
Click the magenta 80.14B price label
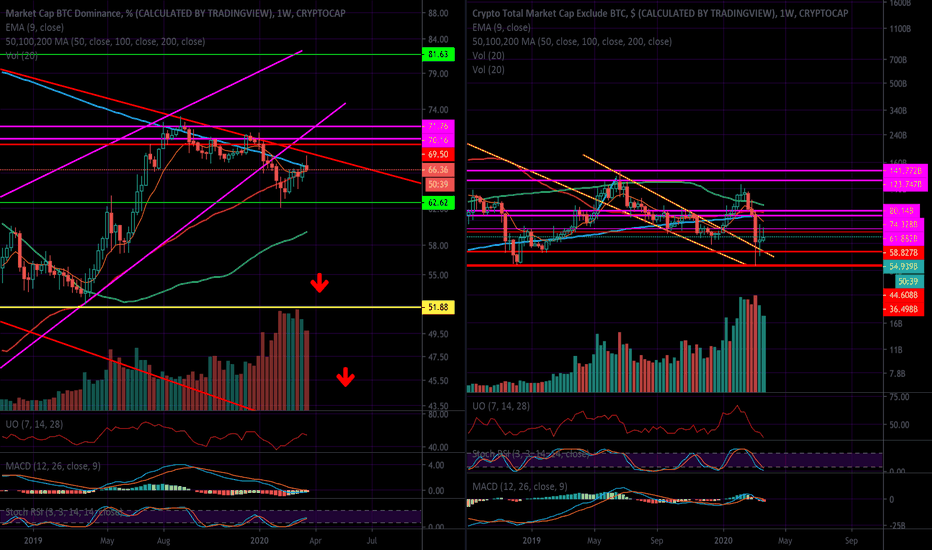(x=902, y=210)
